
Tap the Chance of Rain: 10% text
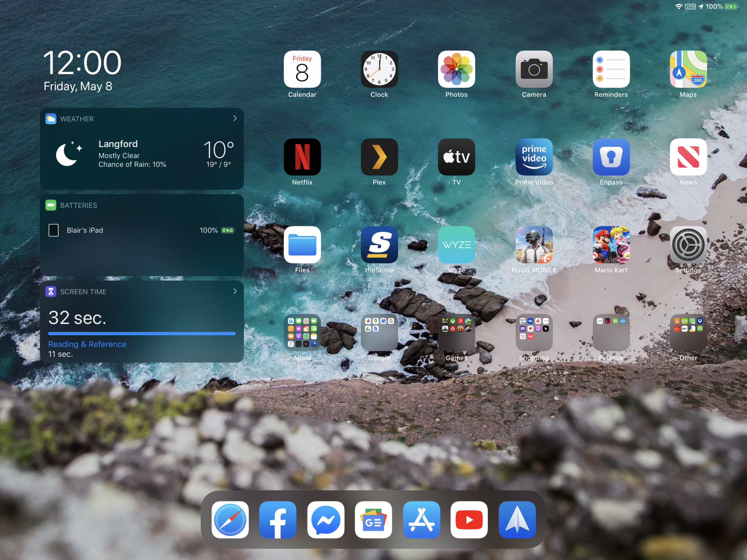pos(132,165)
